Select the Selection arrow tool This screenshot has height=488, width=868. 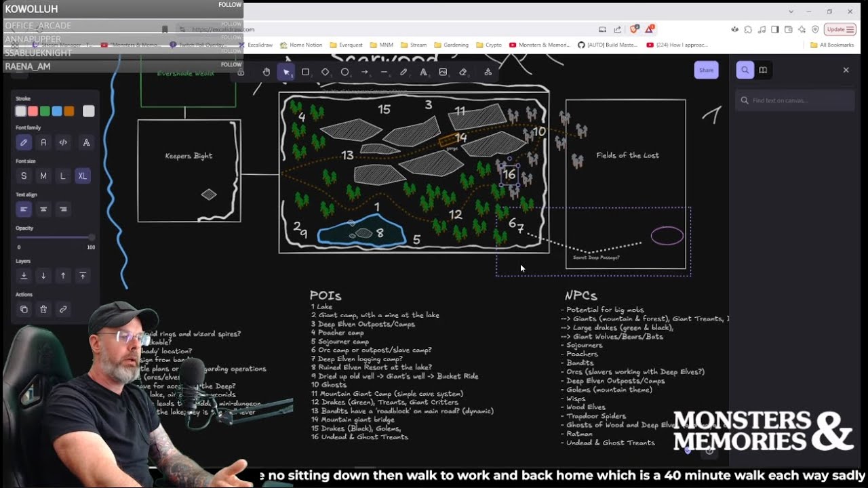[x=286, y=72]
